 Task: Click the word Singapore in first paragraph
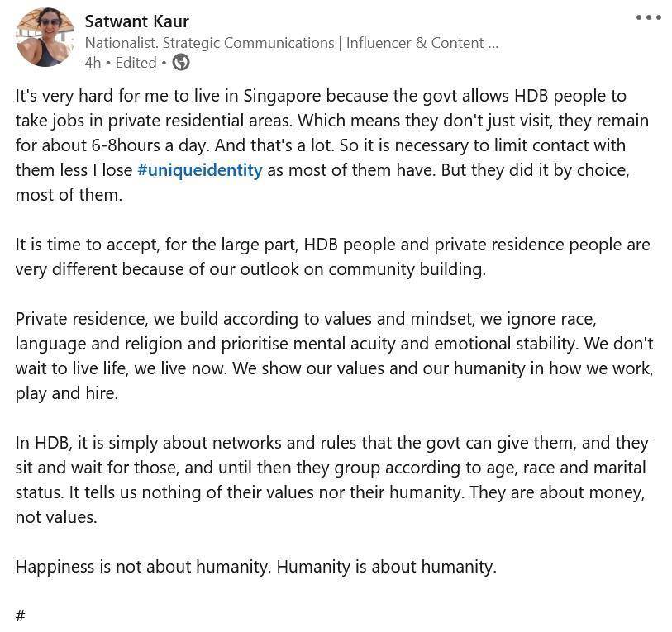(x=283, y=96)
